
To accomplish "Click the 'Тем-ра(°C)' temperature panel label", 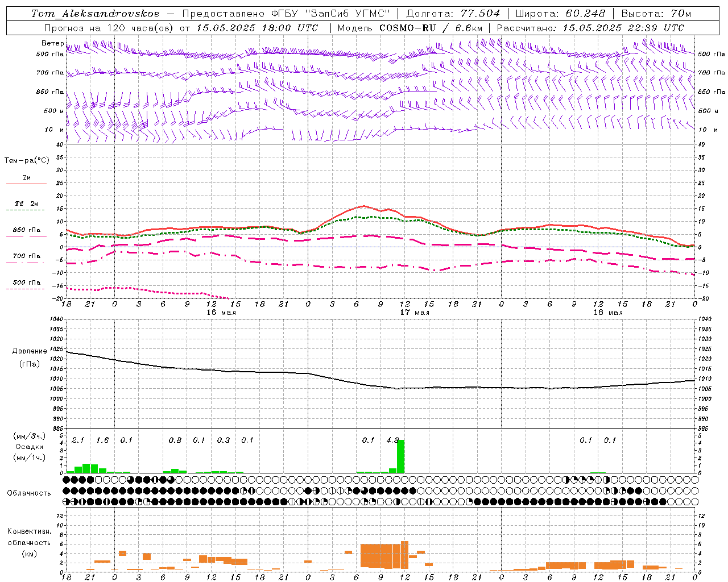I will [27, 160].
